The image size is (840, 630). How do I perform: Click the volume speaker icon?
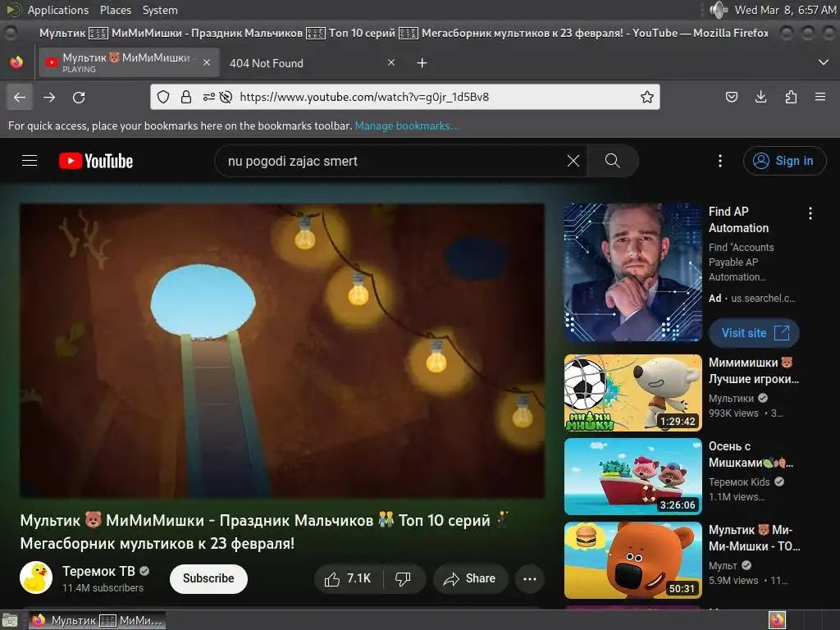click(x=719, y=10)
